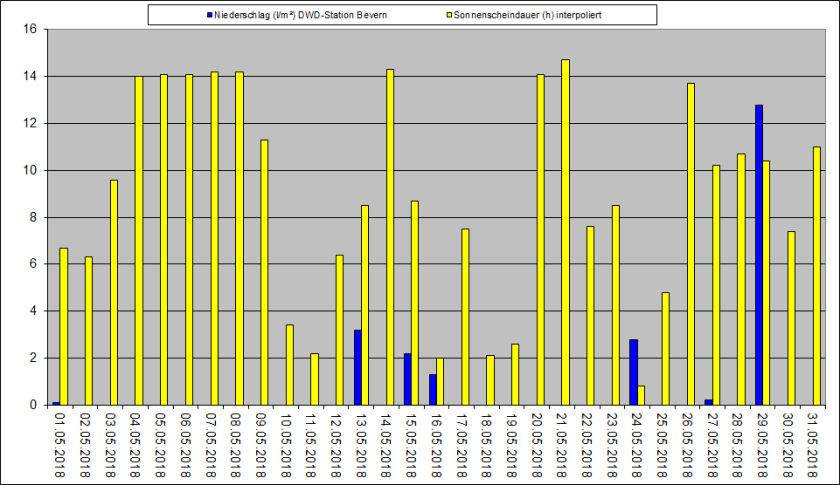The width and height of the screenshot is (840, 485).
Task: Click the blue bar on 24.05.2018
Action: coord(633,372)
